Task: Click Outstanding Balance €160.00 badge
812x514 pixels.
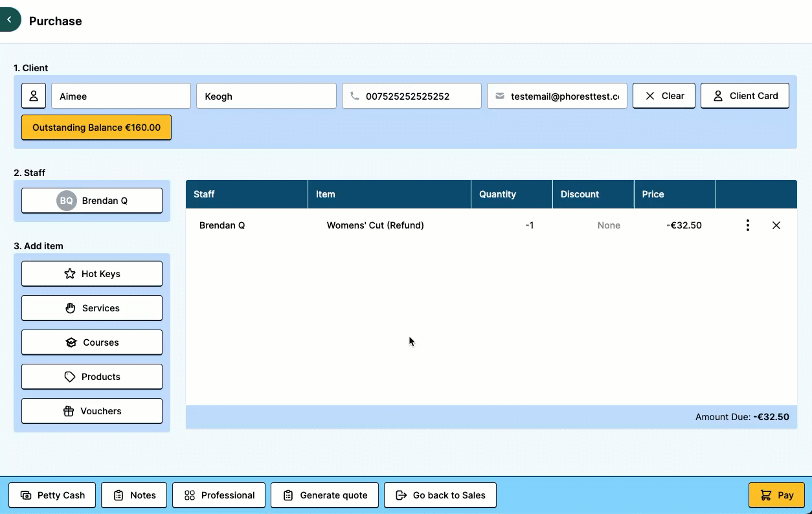Action: pyautogui.click(x=96, y=128)
